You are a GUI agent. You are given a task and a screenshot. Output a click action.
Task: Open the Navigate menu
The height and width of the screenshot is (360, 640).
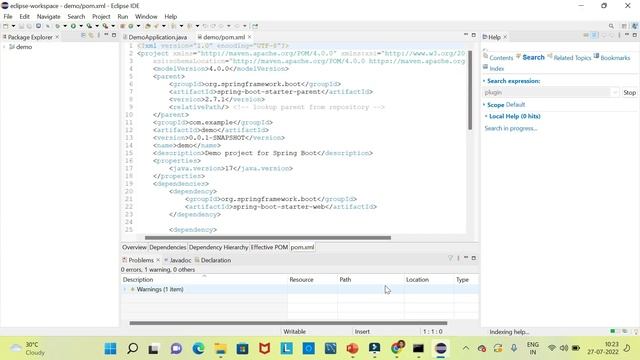pyautogui.click(x=48, y=17)
